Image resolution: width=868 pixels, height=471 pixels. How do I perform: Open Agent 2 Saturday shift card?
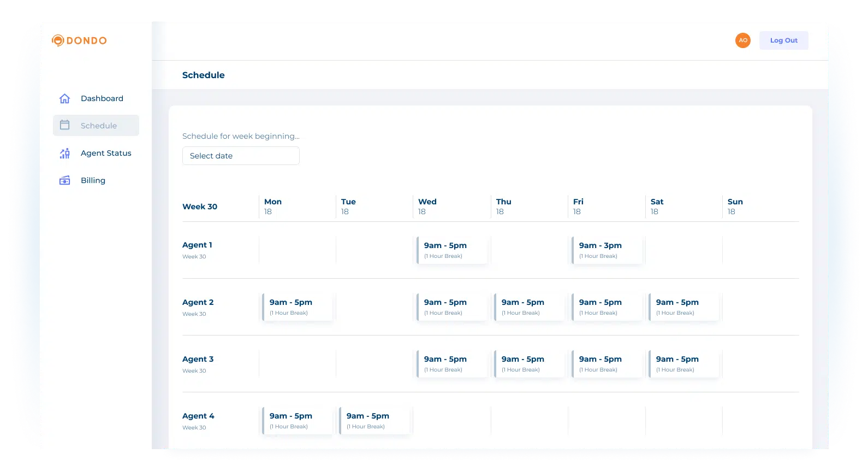tap(684, 307)
